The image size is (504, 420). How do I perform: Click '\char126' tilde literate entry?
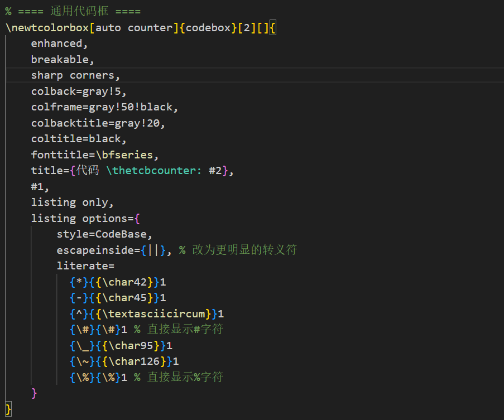[x=124, y=361]
